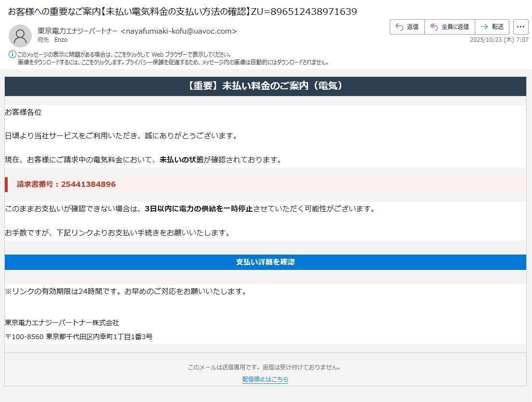
Task: Click the header 【重要】未払い料金のご案内（電気）
Action: [265, 86]
